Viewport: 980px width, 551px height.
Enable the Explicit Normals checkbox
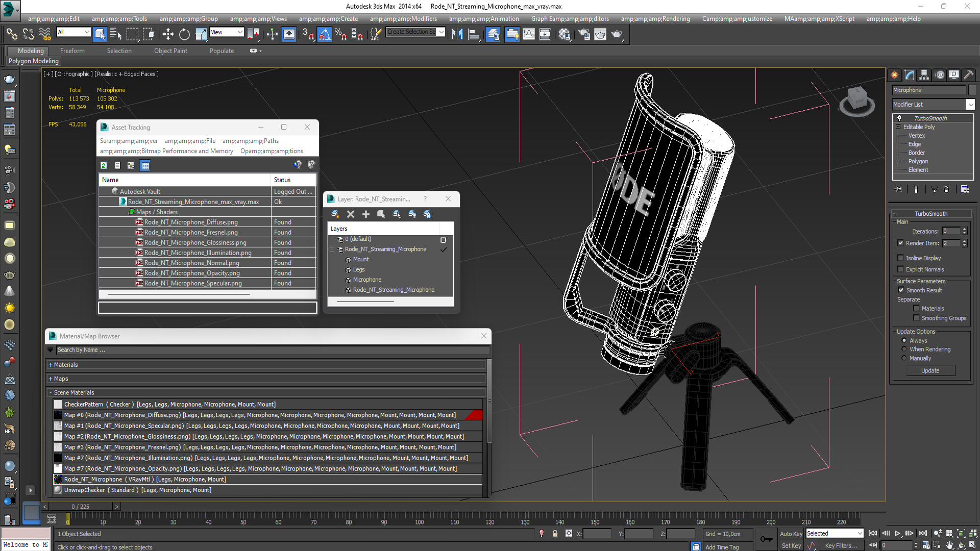pos(901,269)
